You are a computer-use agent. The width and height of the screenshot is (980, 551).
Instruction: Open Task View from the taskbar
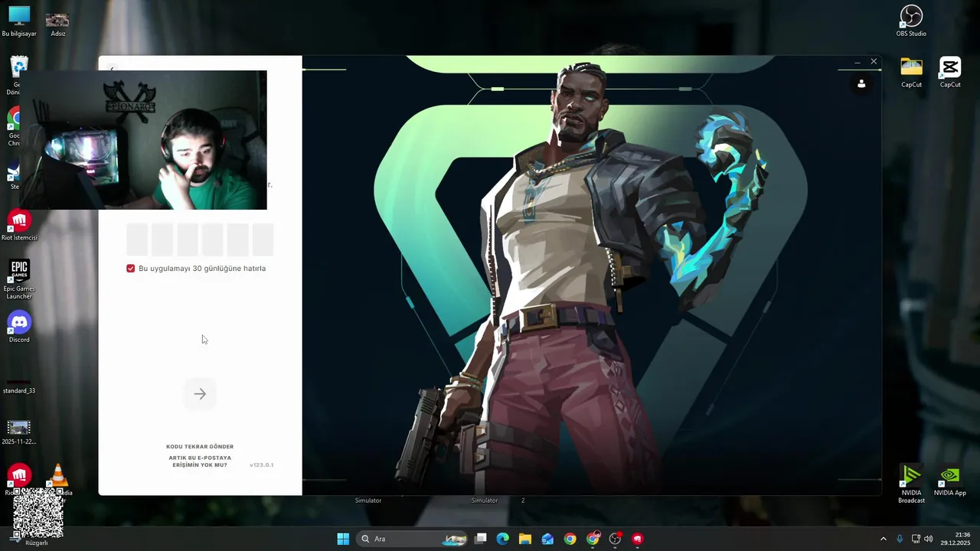pos(481,539)
